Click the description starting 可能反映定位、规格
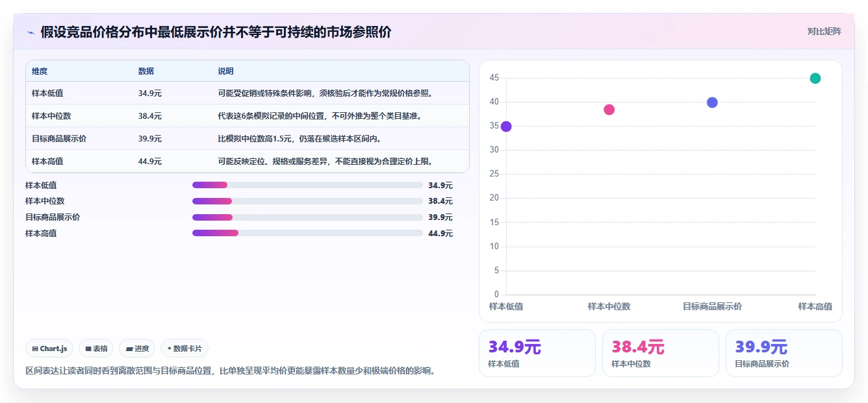The height and width of the screenshot is (403, 868). [x=325, y=162]
